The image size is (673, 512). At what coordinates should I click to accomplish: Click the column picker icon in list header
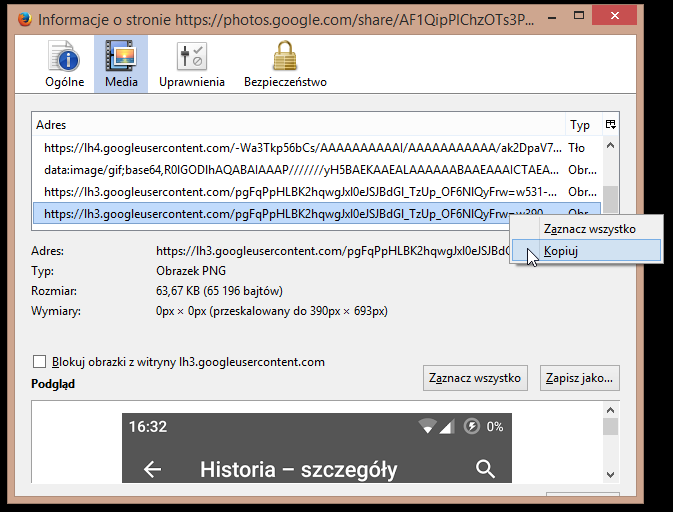[610, 125]
